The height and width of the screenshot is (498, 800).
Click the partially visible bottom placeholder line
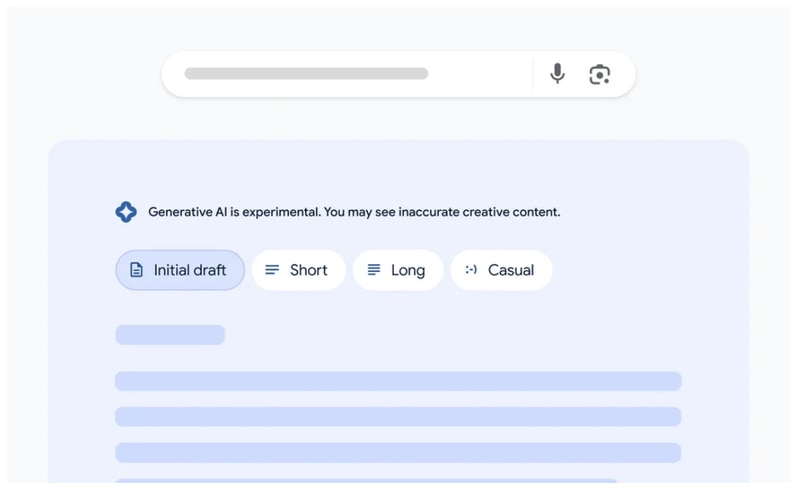click(366, 482)
